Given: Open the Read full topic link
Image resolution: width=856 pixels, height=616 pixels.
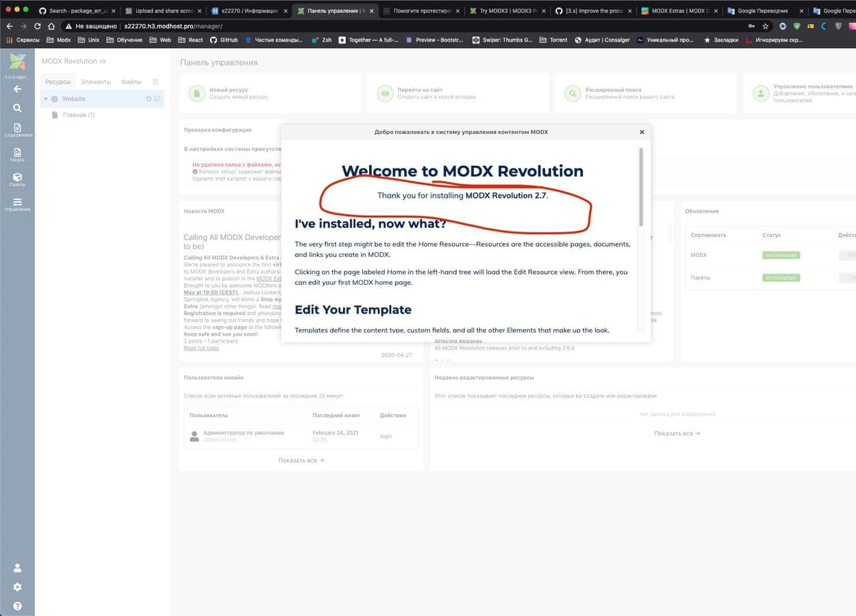Looking at the screenshot, I should tap(201, 348).
